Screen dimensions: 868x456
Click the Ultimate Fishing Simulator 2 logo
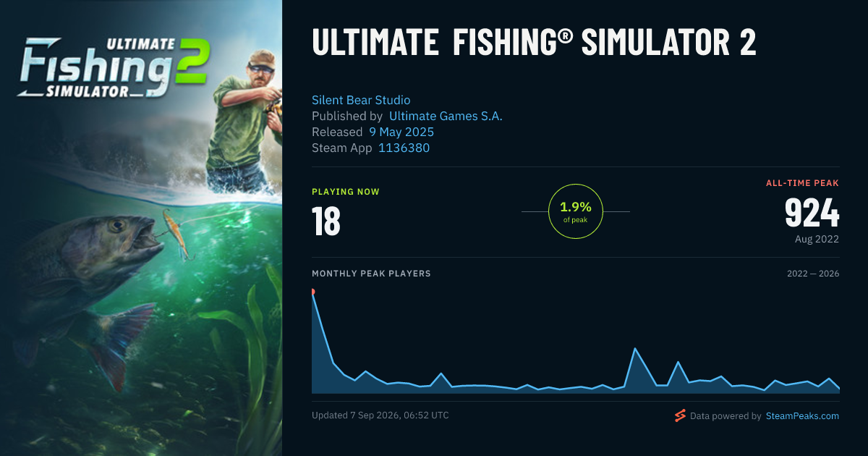(114, 67)
